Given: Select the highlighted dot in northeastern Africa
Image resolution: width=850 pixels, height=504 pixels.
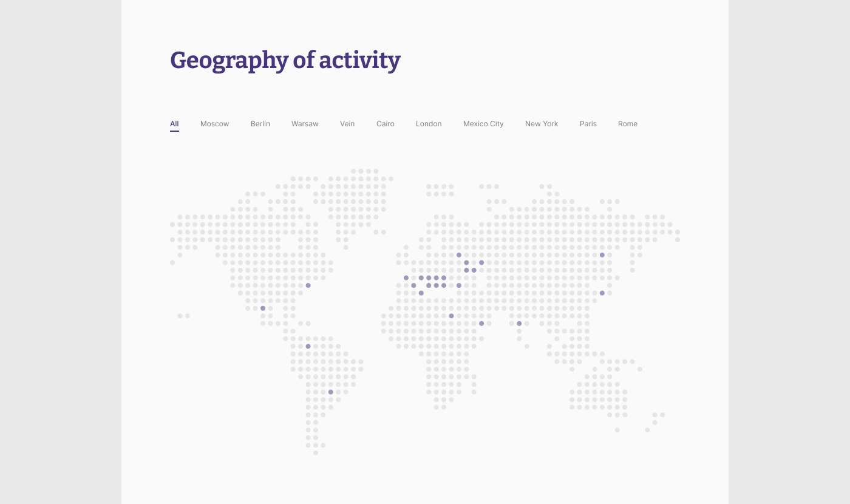Looking at the screenshot, I should pos(451,316).
